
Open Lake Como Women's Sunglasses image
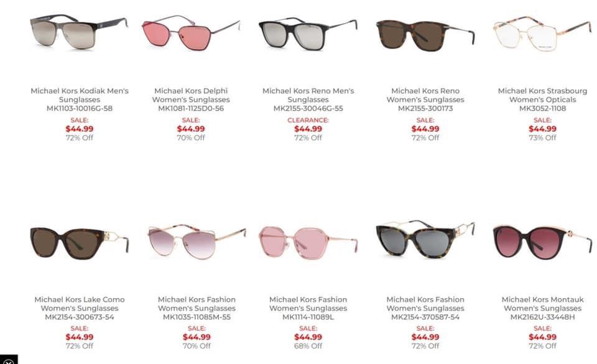[x=79, y=243]
